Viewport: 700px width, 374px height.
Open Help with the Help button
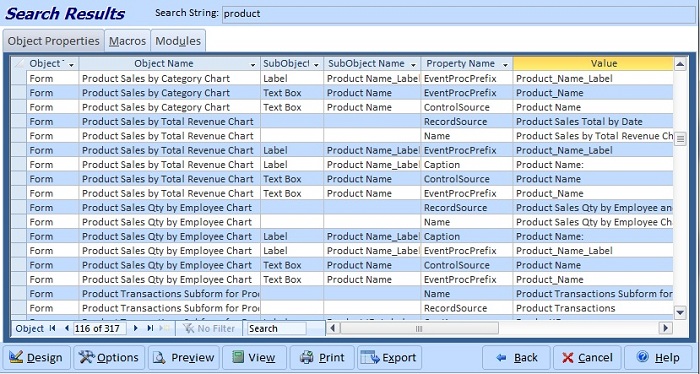click(x=658, y=357)
